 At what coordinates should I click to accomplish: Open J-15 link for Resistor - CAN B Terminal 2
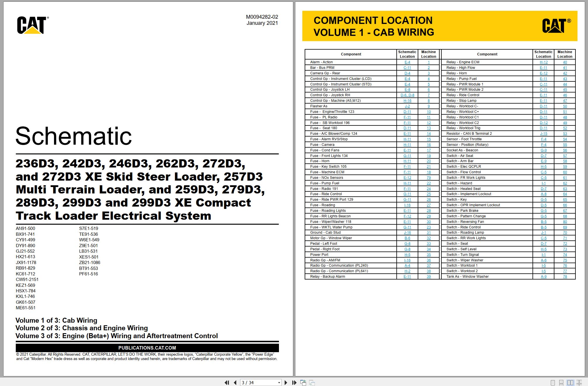pyautogui.click(x=543, y=134)
